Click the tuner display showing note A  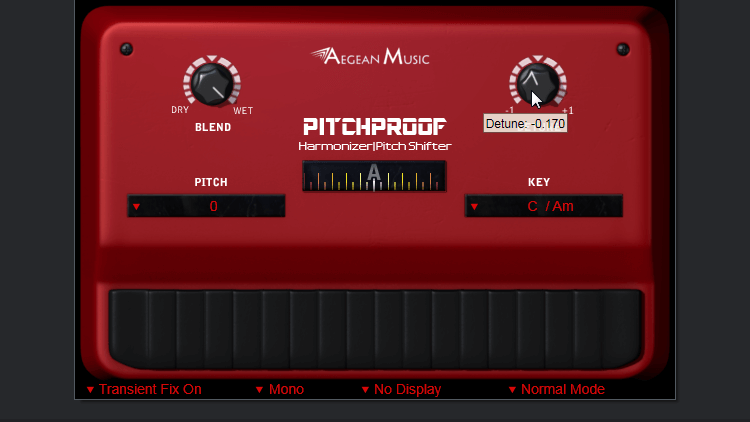(x=374, y=176)
